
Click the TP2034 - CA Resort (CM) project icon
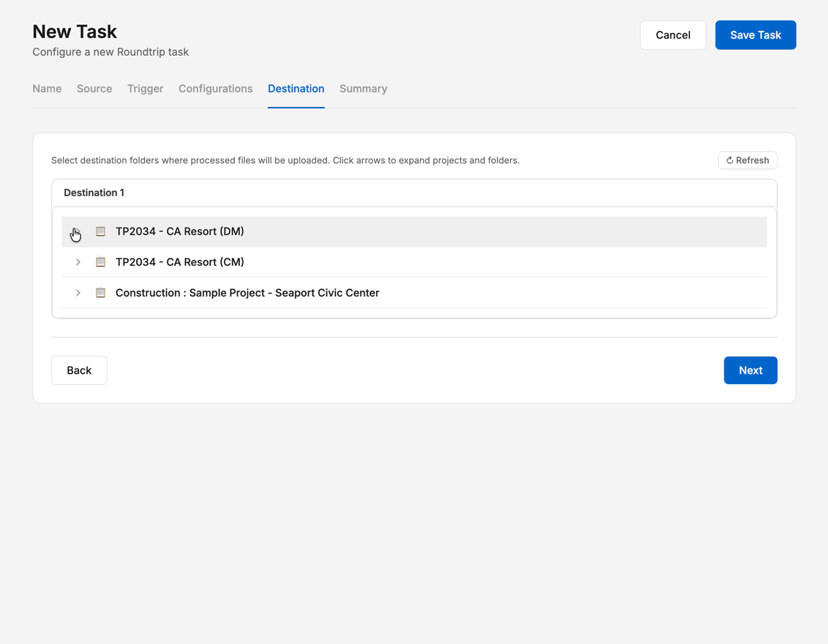point(101,262)
